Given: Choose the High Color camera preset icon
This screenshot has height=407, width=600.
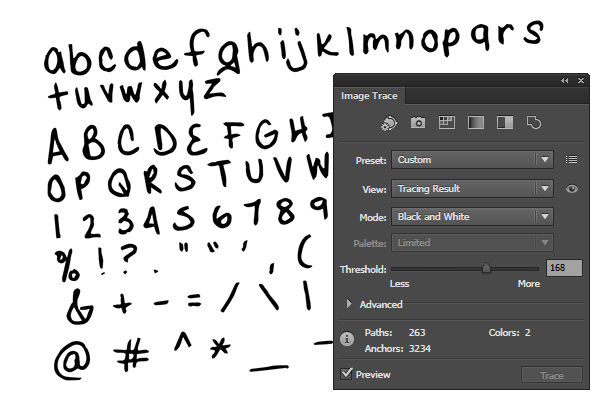Looking at the screenshot, I should point(418,123).
